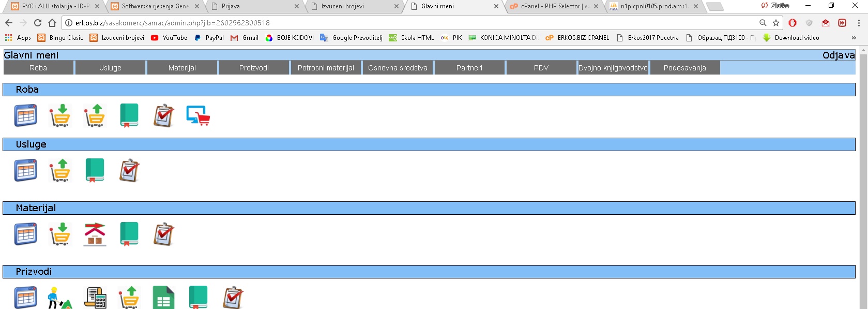Open the PDV menu item

pyautogui.click(x=541, y=68)
